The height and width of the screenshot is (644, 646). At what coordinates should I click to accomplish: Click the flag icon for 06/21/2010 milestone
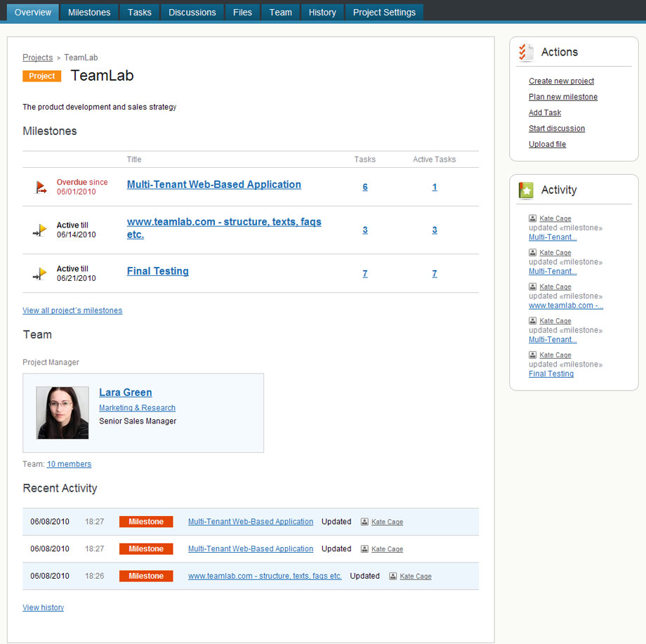(40, 274)
